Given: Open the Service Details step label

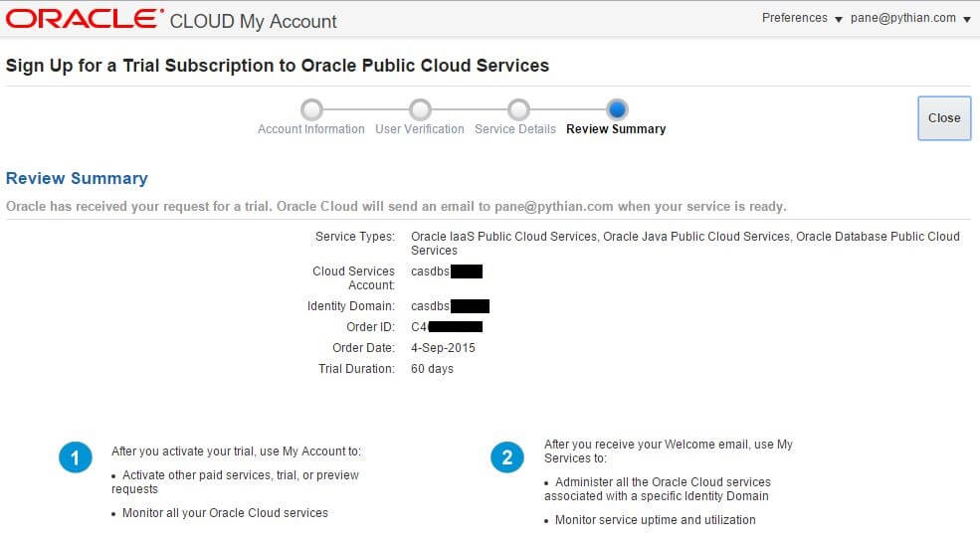Looking at the screenshot, I should click(514, 129).
